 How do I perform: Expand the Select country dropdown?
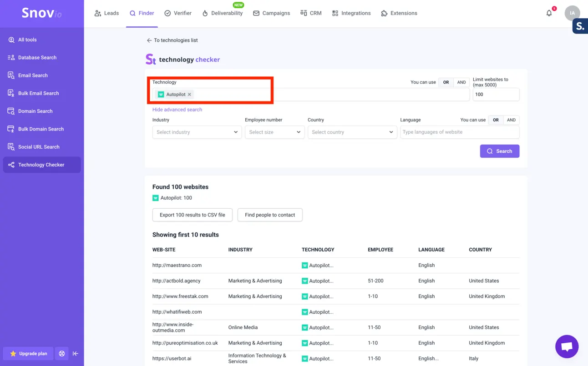[x=352, y=132]
